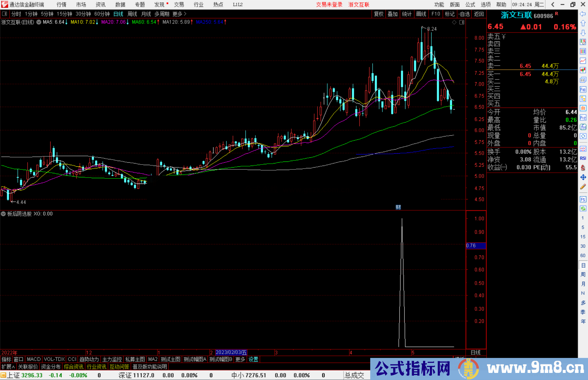Click the RSI indicator sidebar icon
The width and height of the screenshot is (588, 380).
click(583, 158)
